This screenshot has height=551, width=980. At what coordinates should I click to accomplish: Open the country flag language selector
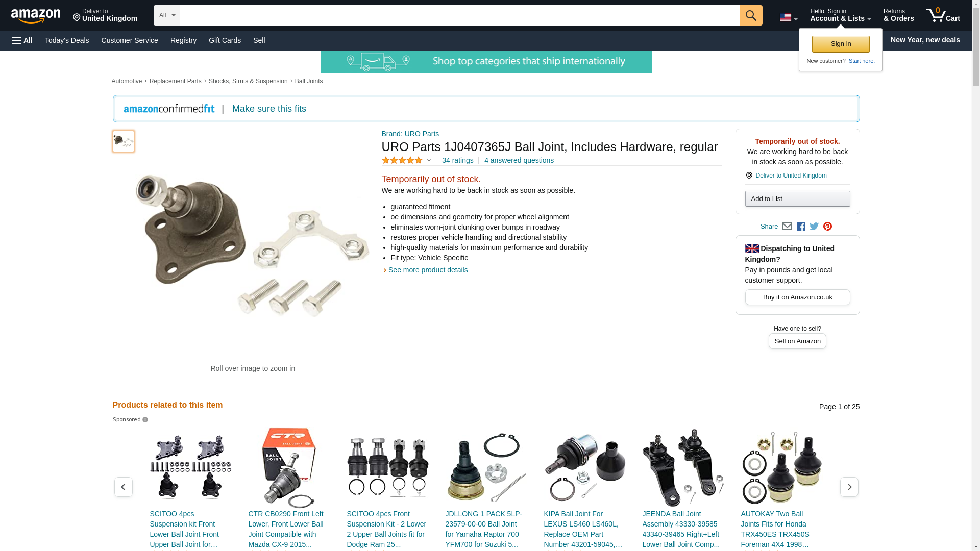(x=789, y=18)
